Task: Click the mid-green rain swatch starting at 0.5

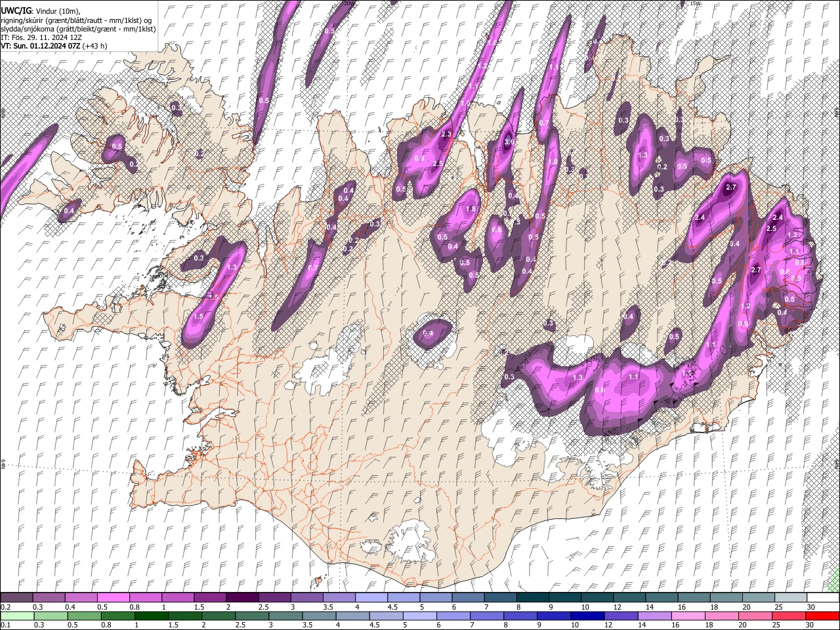Action: click(84, 616)
